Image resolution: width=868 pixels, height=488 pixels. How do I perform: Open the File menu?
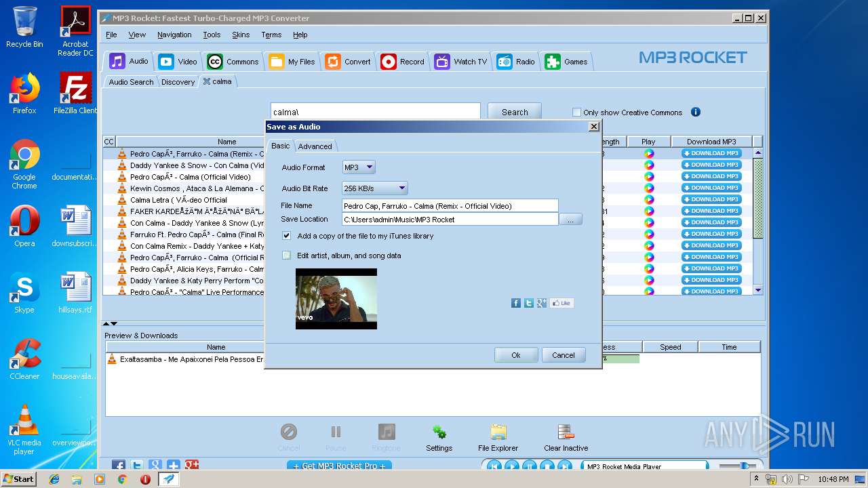[111, 35]
